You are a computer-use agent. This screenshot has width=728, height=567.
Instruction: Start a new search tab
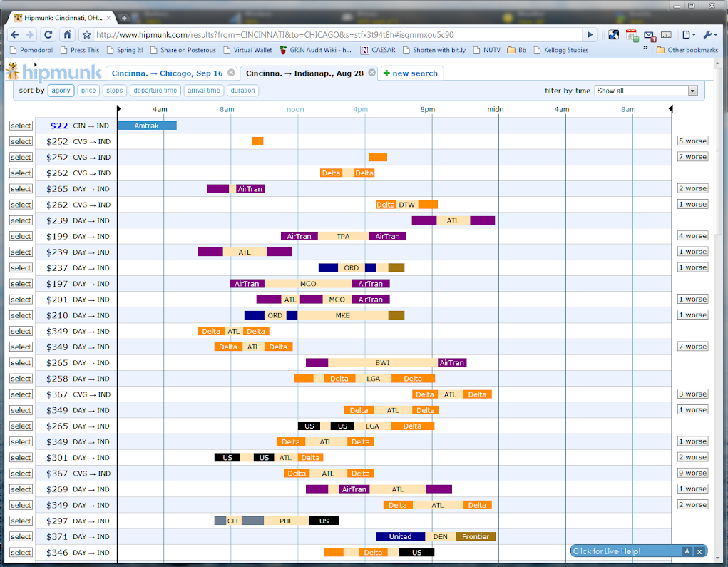coord(411,73)
